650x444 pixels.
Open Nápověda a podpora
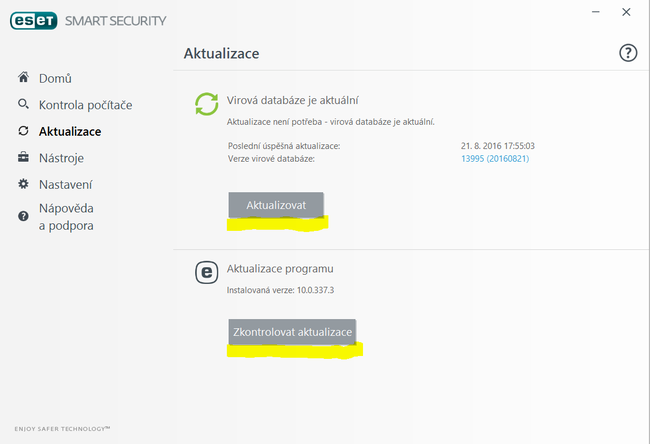coord(66,217)
